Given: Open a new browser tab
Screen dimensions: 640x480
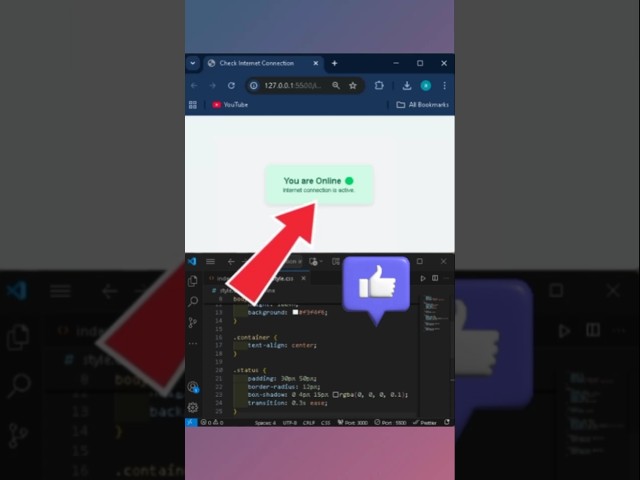Looking at the screenshot, I should coord(334,63).
